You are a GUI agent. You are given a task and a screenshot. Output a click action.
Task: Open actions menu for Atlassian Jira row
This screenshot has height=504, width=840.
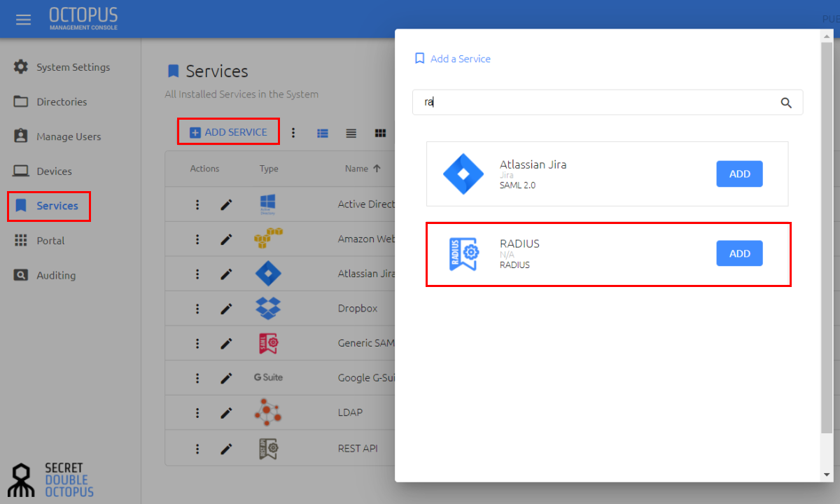197,274
